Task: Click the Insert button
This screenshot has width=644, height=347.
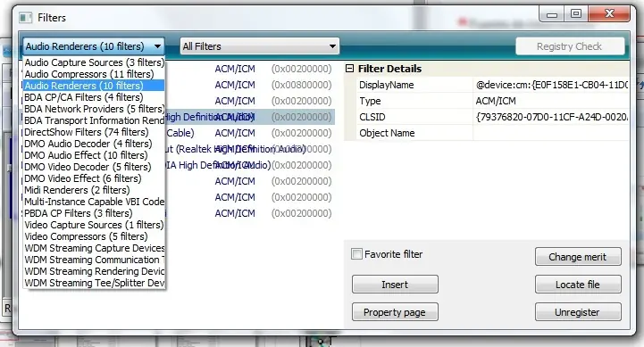Action: click(395, 285)
